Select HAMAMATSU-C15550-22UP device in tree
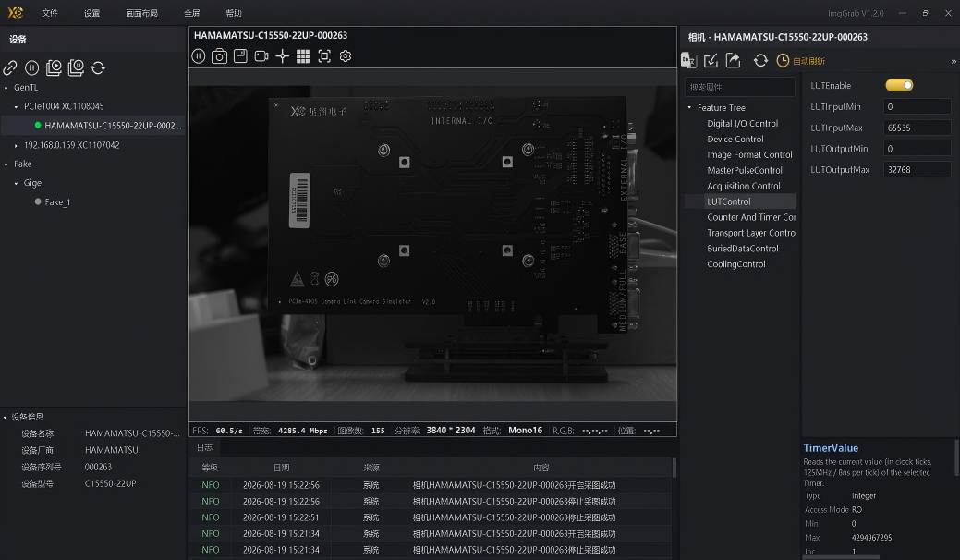The height and width of the screenshot is (560, 960). [113, 126]
